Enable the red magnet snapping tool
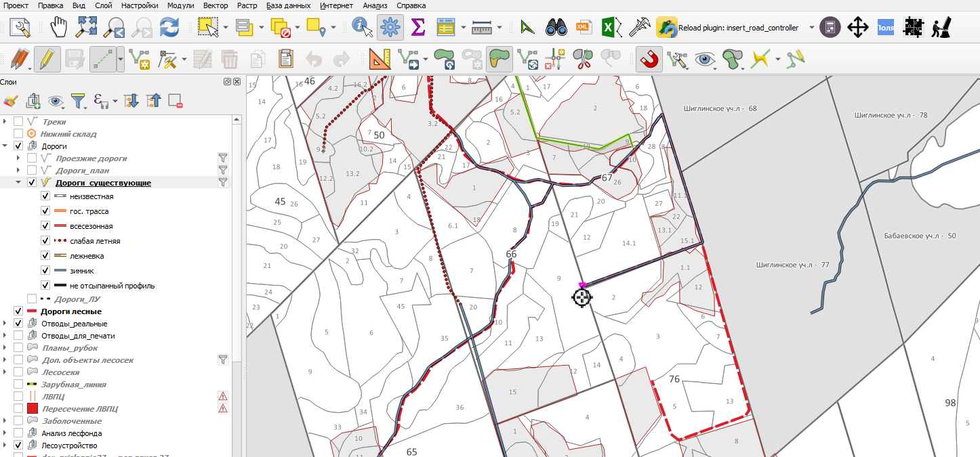980x457 pixels. click(649, 59)
